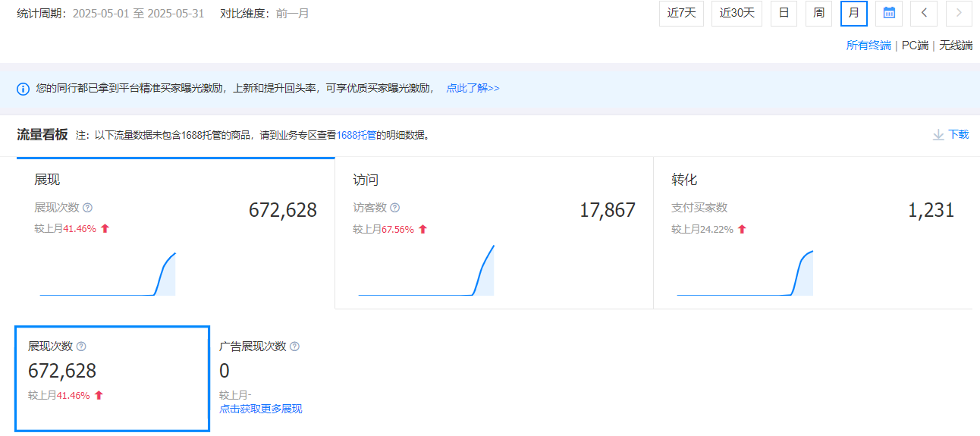The image size is (980, 436).
Task: Click the 1,231 paying buyers value
Action: click(931, 211)
